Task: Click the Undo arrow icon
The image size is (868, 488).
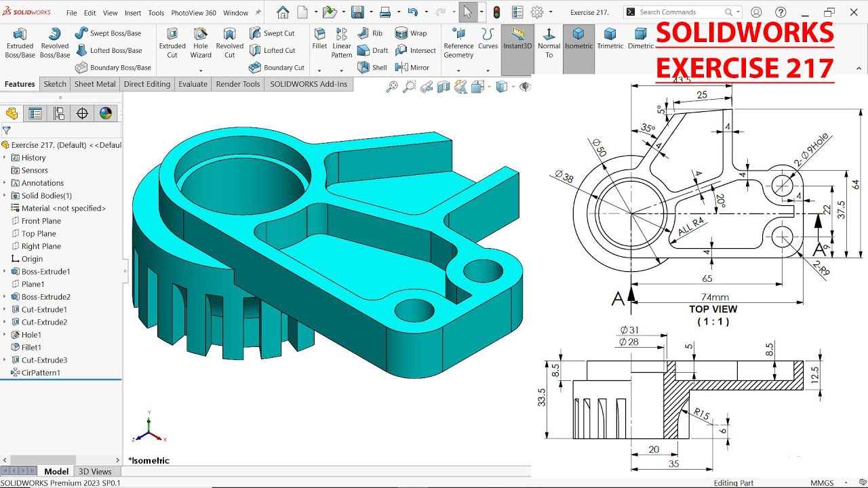Action: click(x=413, y=12)
